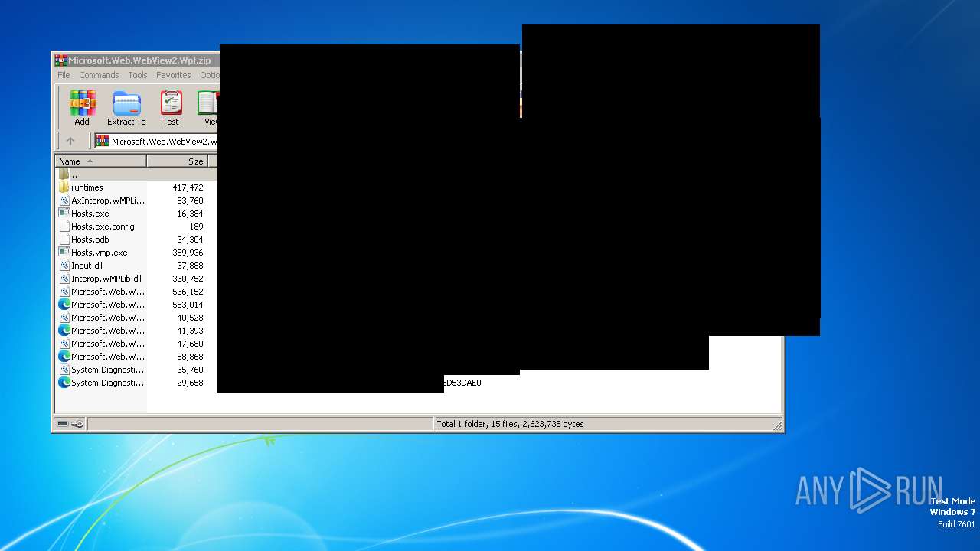Click the Hosts.exe file icon
This screenshot has height=551, width=980.
coord(64,214)
